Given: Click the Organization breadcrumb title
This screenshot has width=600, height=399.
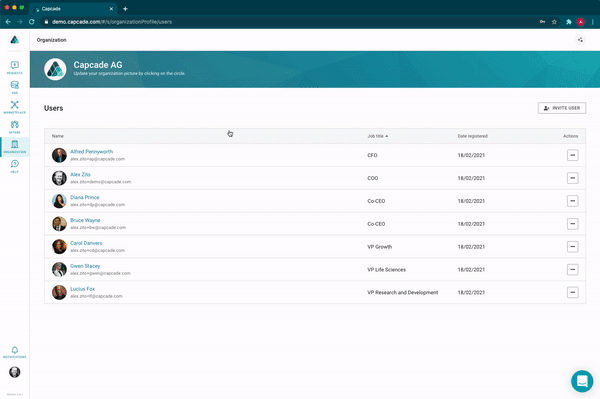Looking at the screenshot, I should [x=51, y=40].
